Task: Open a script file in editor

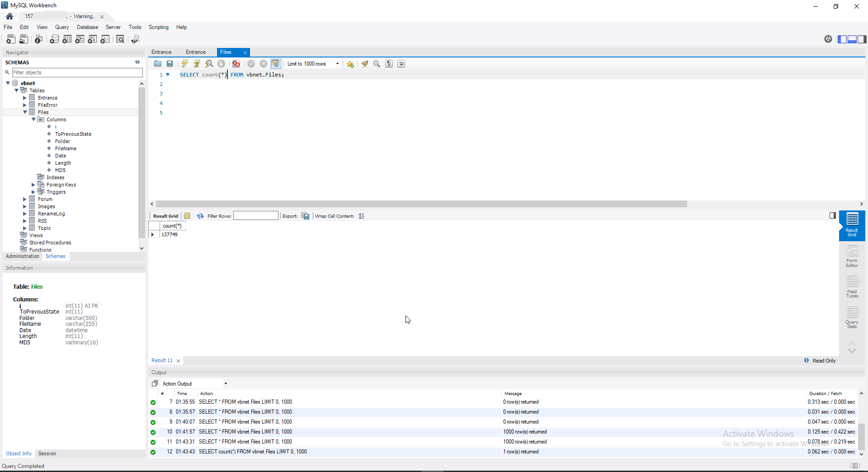Action: pyautogui.click(x=158, y=64)
